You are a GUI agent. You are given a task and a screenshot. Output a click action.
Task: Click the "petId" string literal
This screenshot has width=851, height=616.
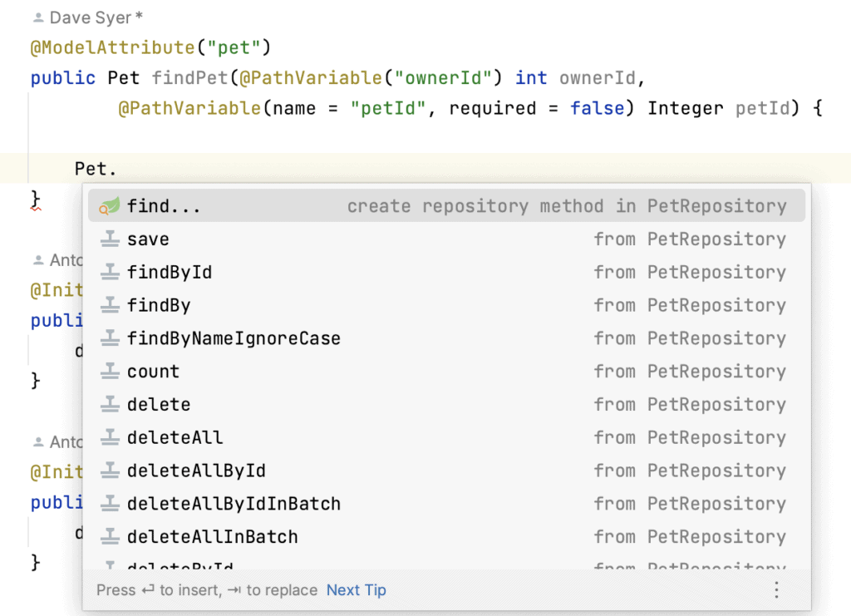388,109
